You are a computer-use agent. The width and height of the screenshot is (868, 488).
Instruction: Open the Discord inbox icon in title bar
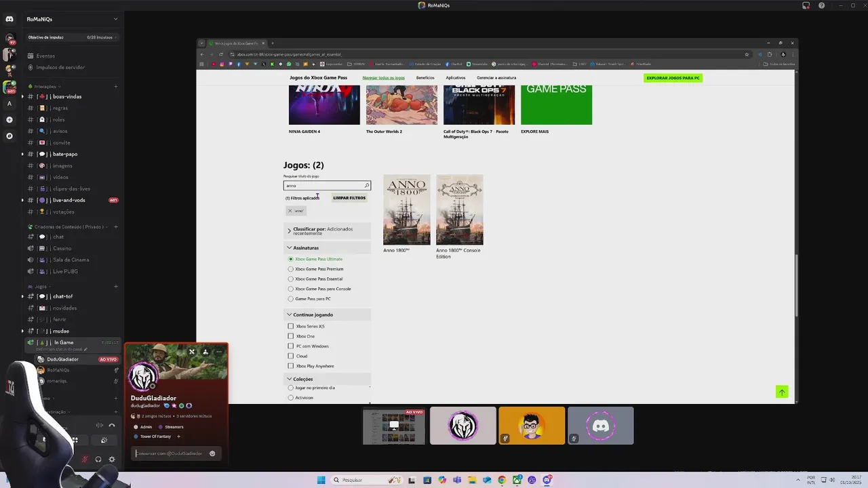[806, 5]
